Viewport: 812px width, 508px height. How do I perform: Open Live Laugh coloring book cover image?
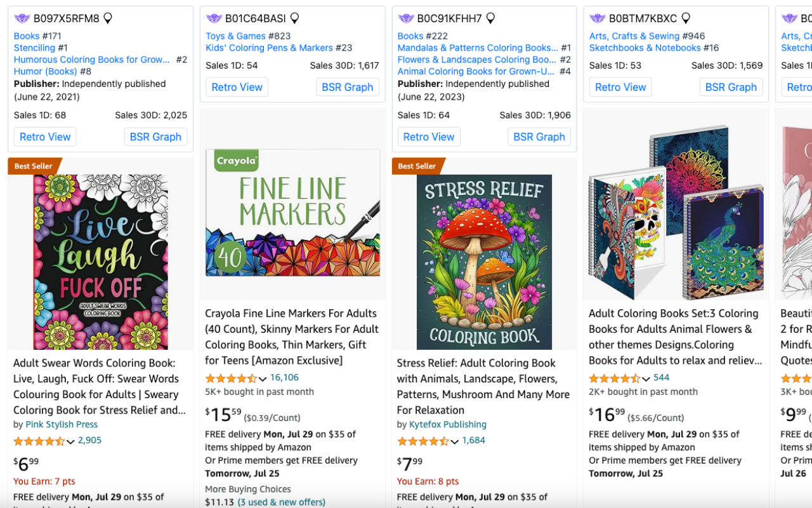click(101, 262)
